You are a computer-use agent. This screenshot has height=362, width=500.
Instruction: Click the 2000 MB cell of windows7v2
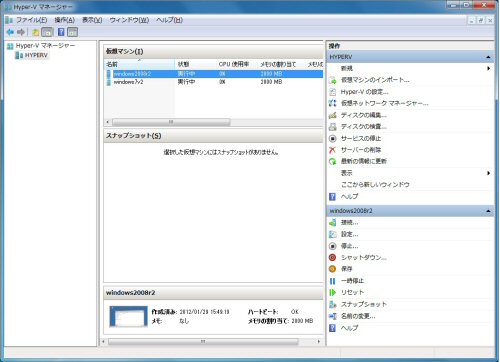coord(271,82)
